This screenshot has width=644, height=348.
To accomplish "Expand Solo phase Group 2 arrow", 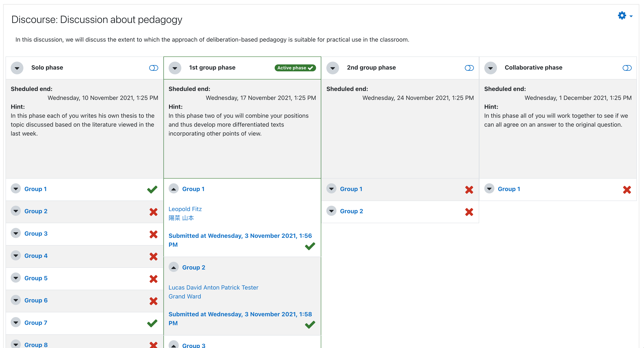I will pos(16,211).
